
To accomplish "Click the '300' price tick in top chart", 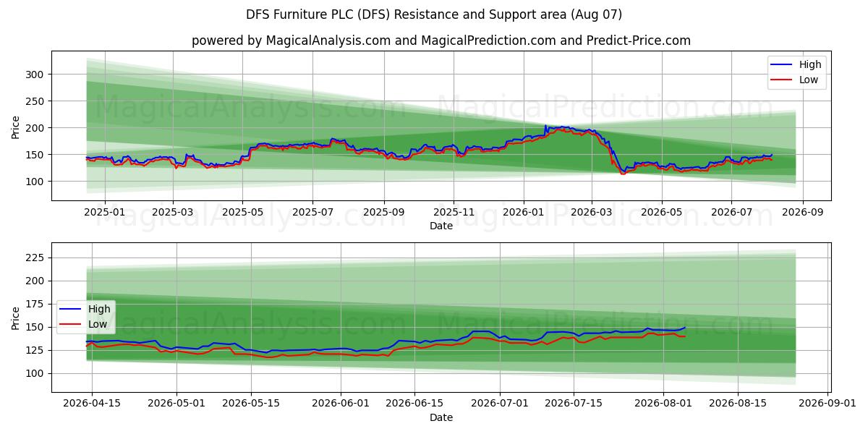I will click(36, 75).
